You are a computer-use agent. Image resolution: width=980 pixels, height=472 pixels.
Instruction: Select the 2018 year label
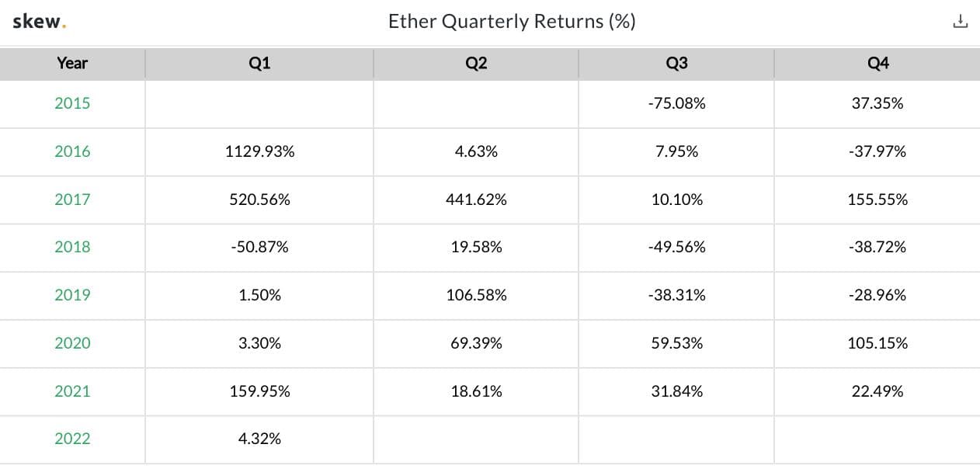pyautogui.click(x=72, y=247)
